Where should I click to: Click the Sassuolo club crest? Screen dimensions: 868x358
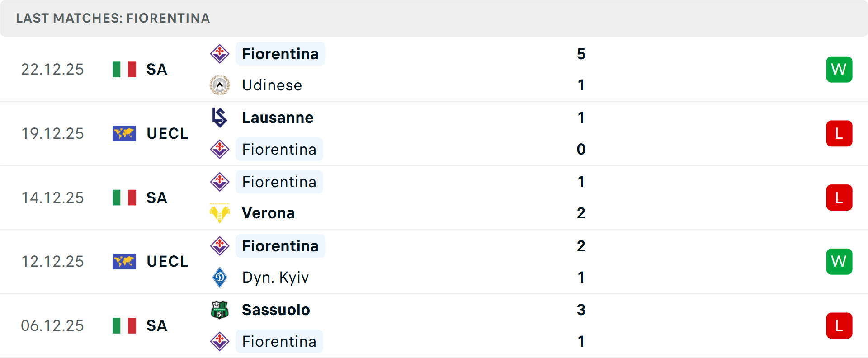click(x=220, y=310)
